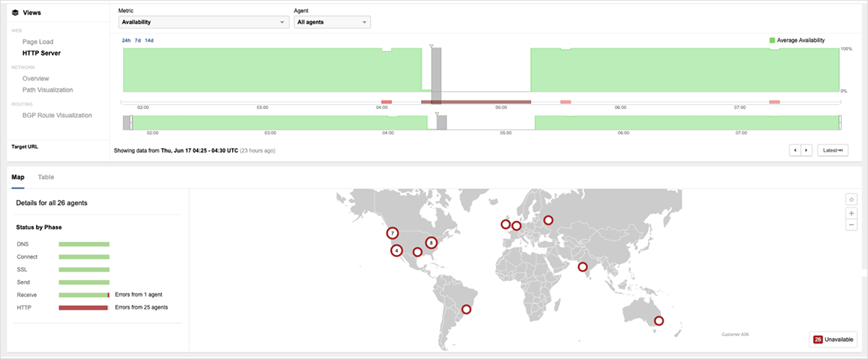Viewport: 868px width, 359px height.
Task: Select the agent cluster marker labeled 8
Action: point(431,243)
